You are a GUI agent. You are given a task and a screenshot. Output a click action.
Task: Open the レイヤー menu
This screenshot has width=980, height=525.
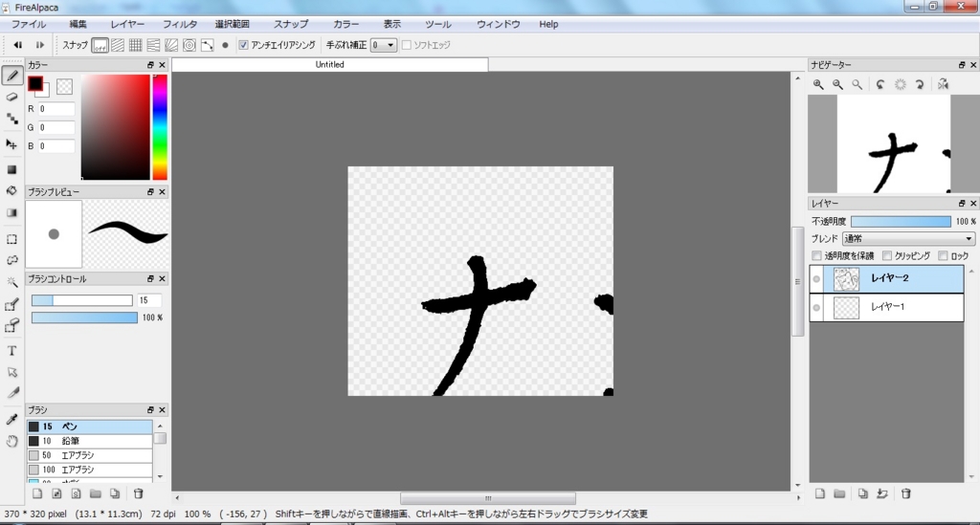127,24
